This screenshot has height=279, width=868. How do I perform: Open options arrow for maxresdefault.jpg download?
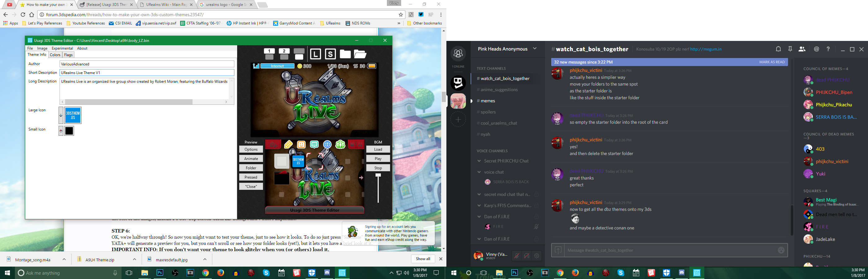[205, 259]
